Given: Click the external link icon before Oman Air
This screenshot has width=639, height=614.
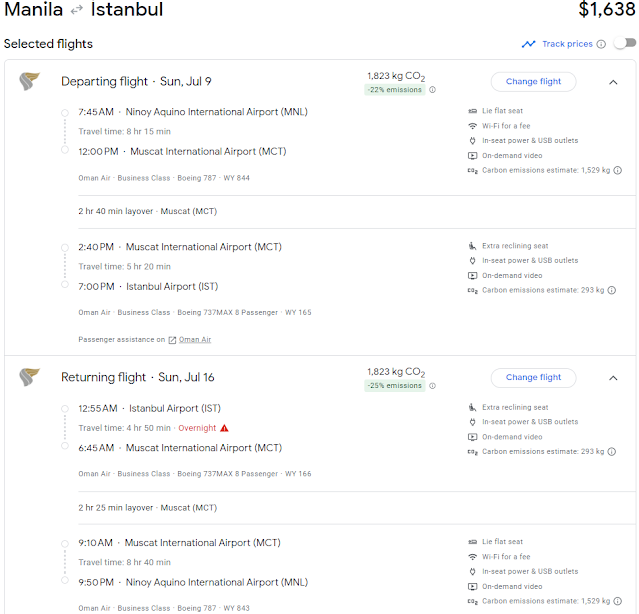Looking at the screenshot, I should [172, 340].
